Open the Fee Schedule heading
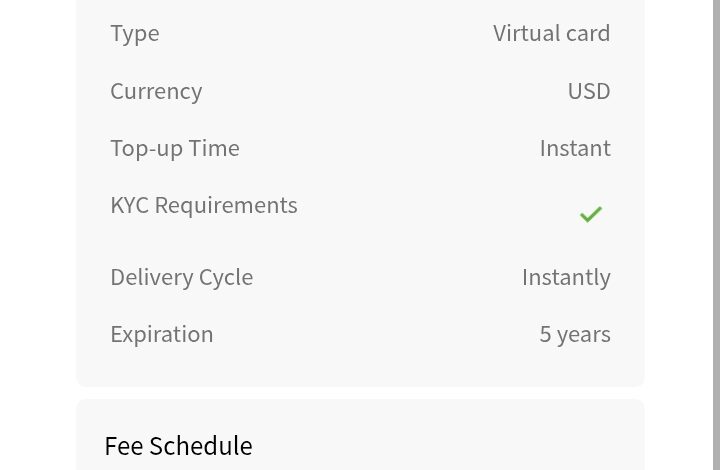Image resolution: width=720 pixels, height=470 pixels. point(178,445)
